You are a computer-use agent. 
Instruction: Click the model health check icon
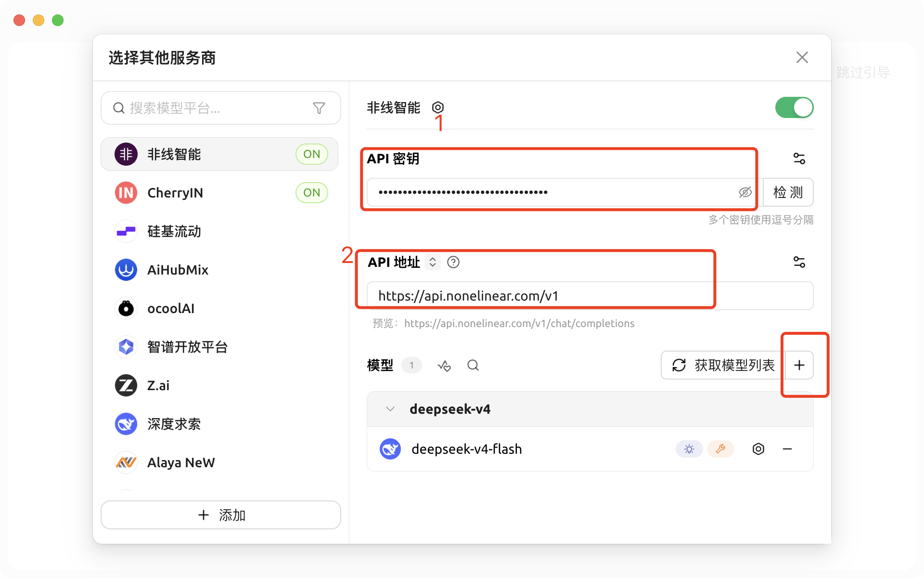[x=444, y=366]
